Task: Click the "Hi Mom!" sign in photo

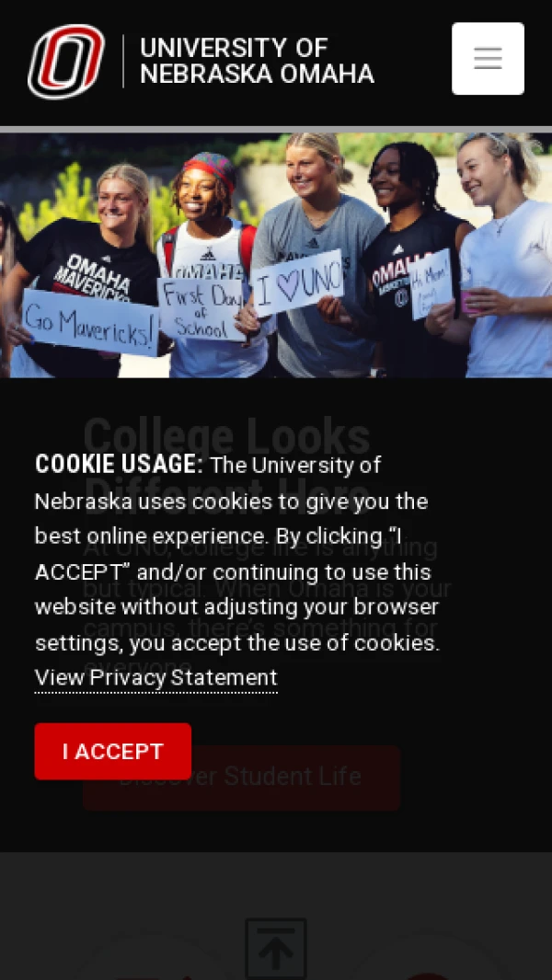Action: pos(431,283)
